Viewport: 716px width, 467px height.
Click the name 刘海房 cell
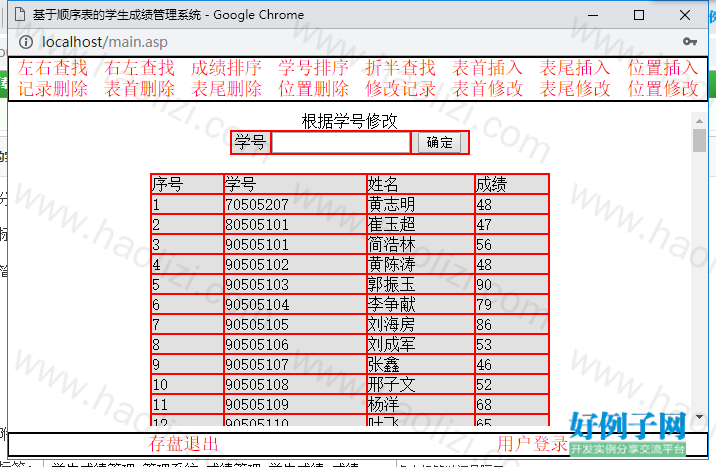[421, 325]
